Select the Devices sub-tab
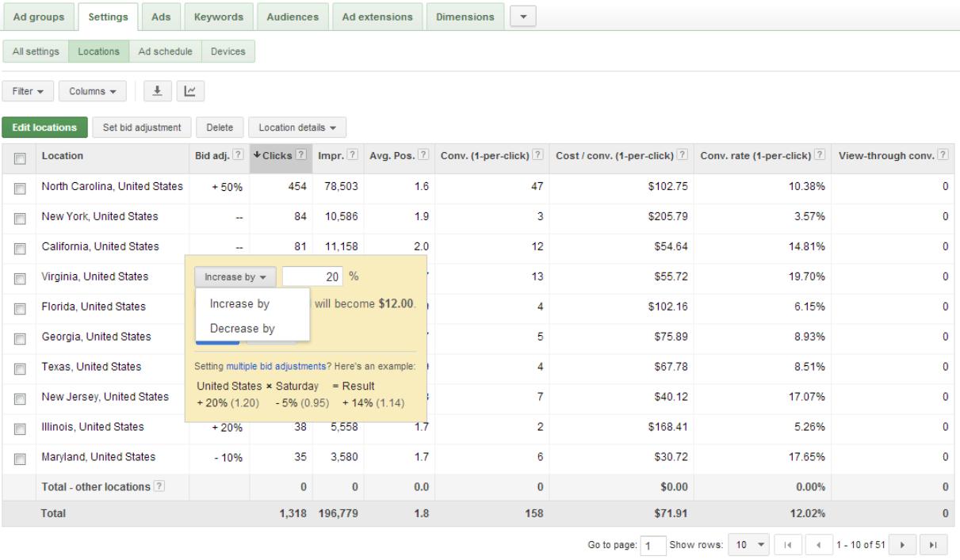 coord(228,52)
